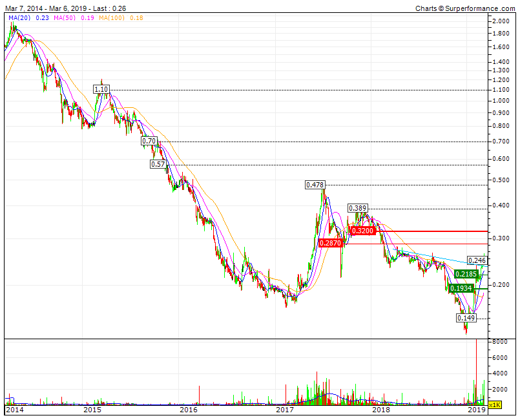Select the green 0.1934 support label
520x420 pixels.
(x=461, y=288)
